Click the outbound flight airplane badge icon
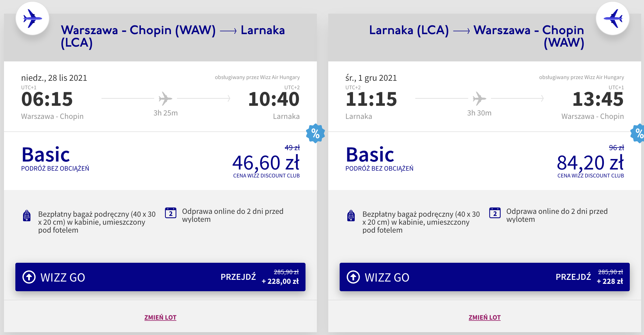This screenshot has width=644, height=335. (x=32, y=18)
